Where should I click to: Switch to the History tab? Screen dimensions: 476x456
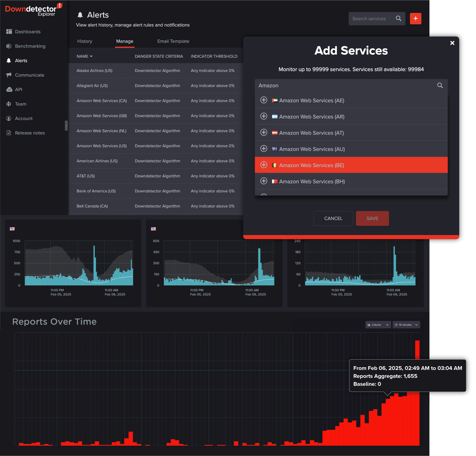click(x=84, y=41)
